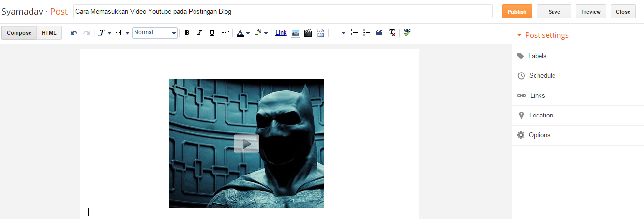Collapse the Post settings panel
The image size is (644, 219).
pyautogui.click(x=542, y=35)
